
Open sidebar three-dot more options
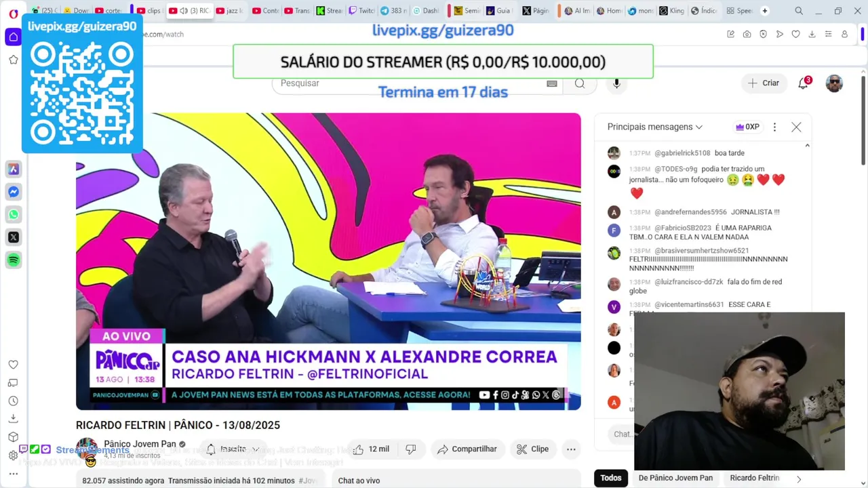click(x=13, y=474)
